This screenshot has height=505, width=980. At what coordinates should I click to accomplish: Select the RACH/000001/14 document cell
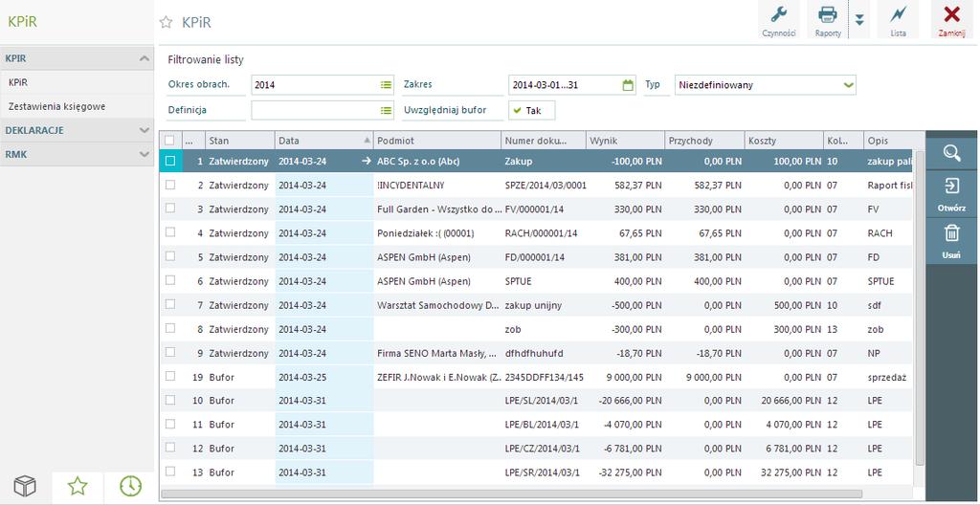(x=544, y=233)
